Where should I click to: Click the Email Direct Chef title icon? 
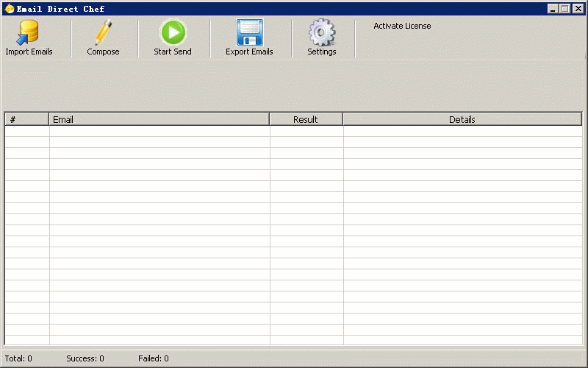(10, 9)
